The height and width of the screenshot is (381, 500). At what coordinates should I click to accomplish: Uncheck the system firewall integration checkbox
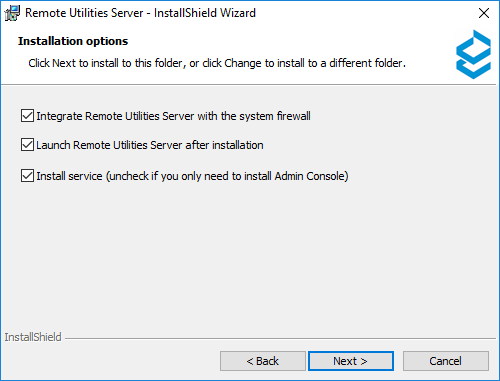click(27, 116)
